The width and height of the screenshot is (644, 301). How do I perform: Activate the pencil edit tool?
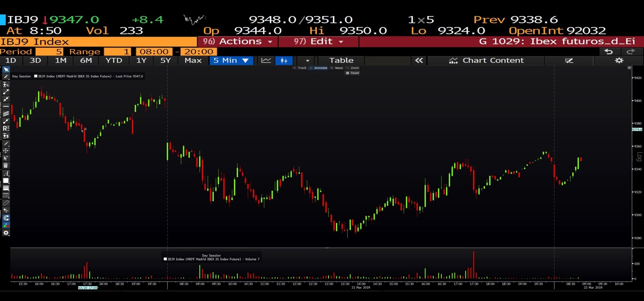pos(6,144)
